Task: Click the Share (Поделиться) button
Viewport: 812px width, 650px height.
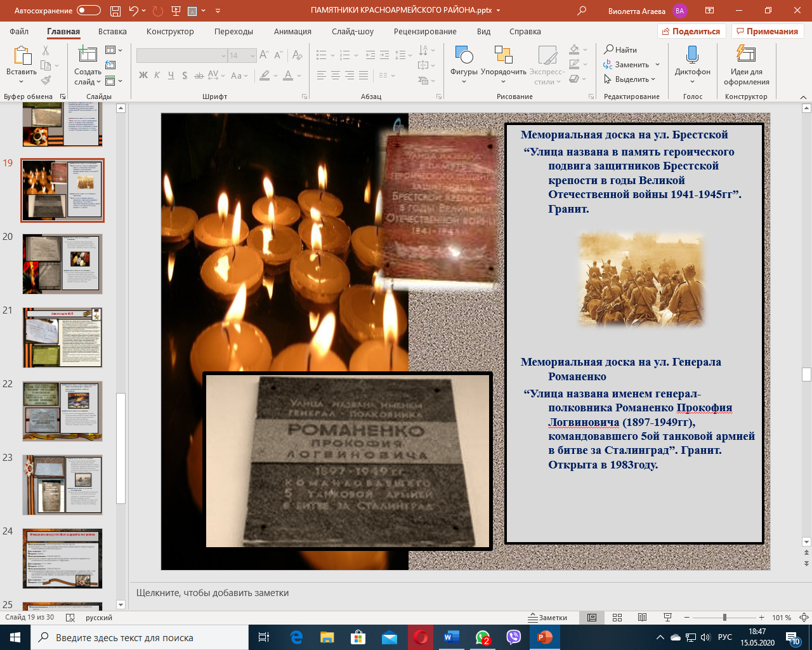Action: point(691,31)
